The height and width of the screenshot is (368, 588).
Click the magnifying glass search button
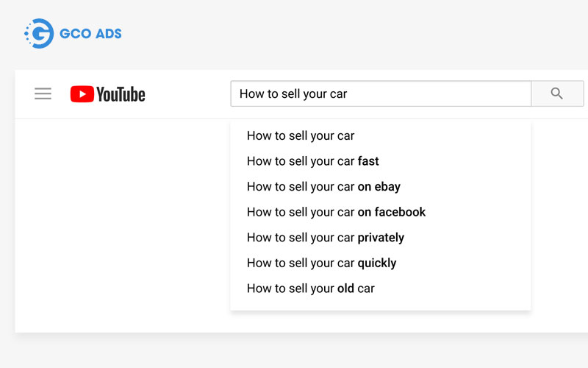coord(556,93)
